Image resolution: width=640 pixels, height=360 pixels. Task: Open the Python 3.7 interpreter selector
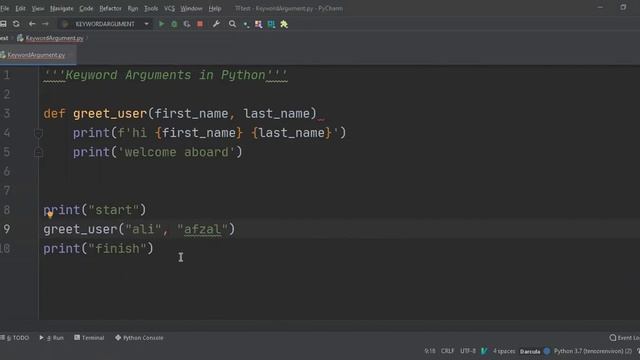(592, 351)
